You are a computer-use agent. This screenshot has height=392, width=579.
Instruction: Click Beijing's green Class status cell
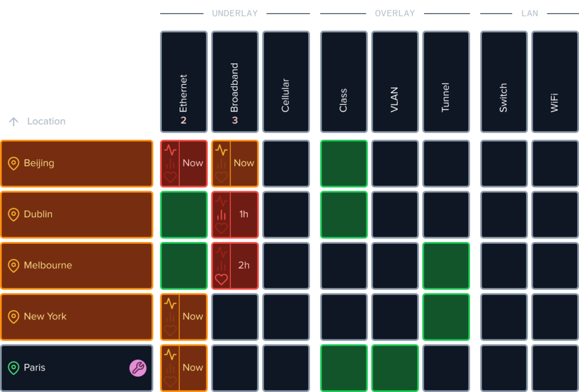[x=344, y=163]
